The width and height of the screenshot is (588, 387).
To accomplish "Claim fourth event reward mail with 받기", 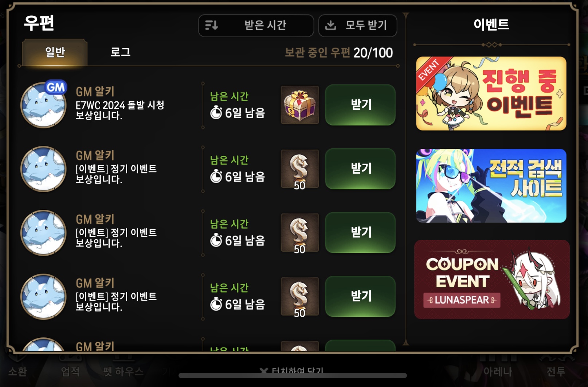I will [x=360, y=297].
